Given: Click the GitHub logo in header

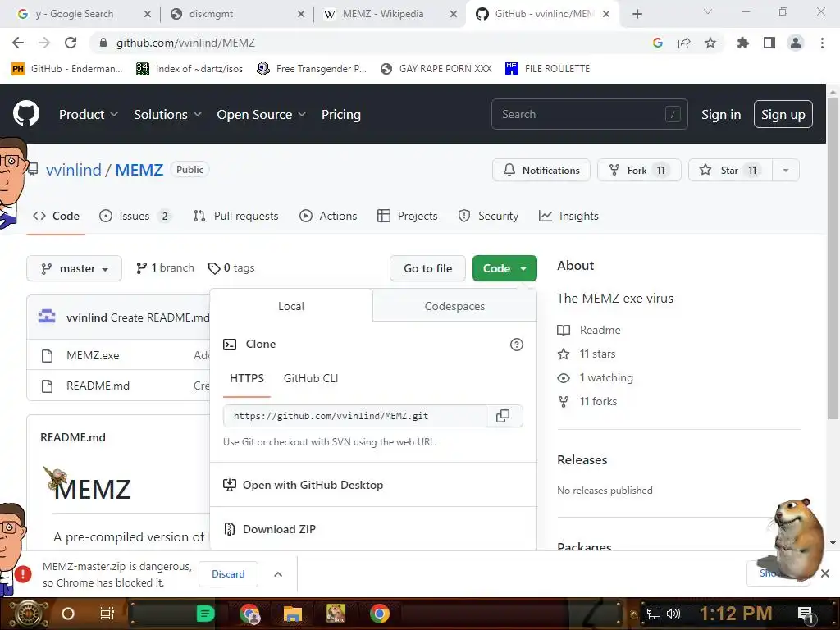Looking at the screenshot, I should click(x=26, y=113).
